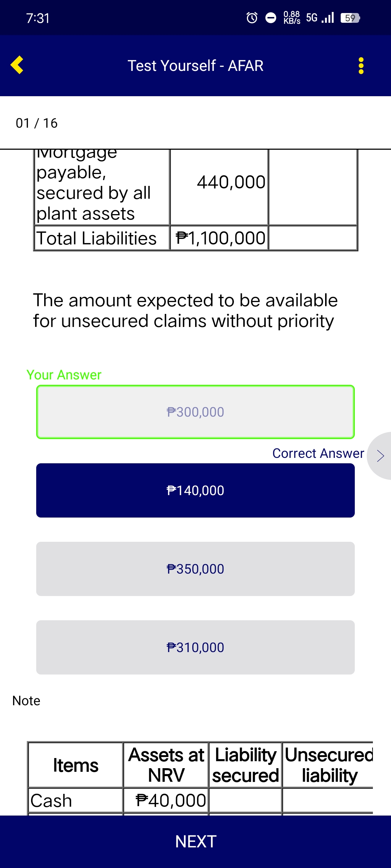Select the ₱300,000 answer option
Image resolution: width=391 pixels, height=868 pixels.
195,412
